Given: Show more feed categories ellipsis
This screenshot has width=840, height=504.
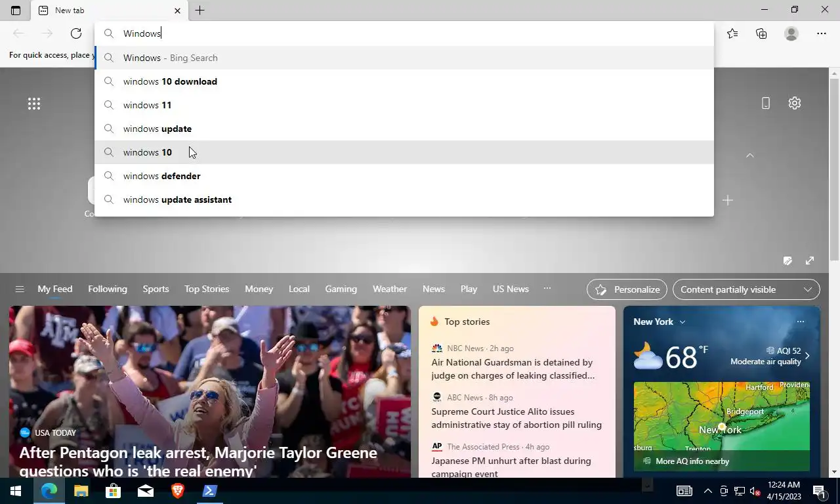Looking at the screenshot, I should [x=547, y=289].
